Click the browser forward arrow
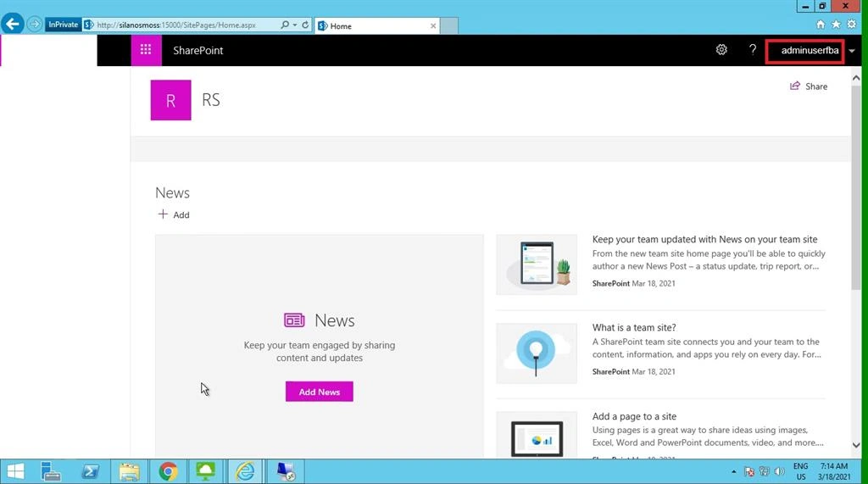The height and width of the screenshot is (484, 868). [x=34, y=25]
